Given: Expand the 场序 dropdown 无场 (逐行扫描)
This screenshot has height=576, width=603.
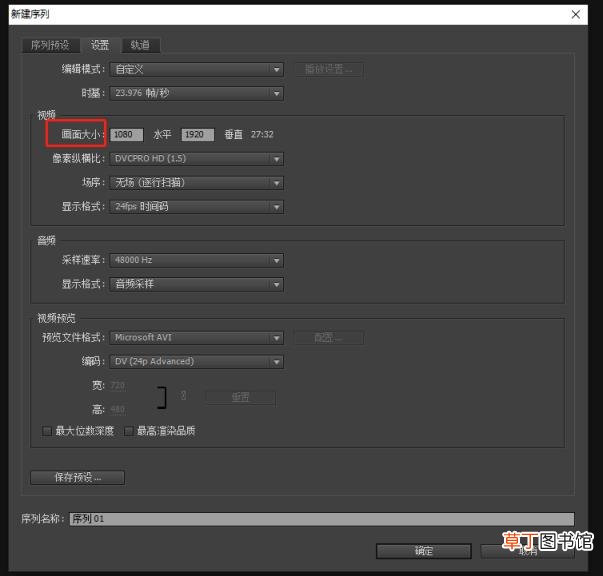Looking at the screenshot, I should point(197,183).
